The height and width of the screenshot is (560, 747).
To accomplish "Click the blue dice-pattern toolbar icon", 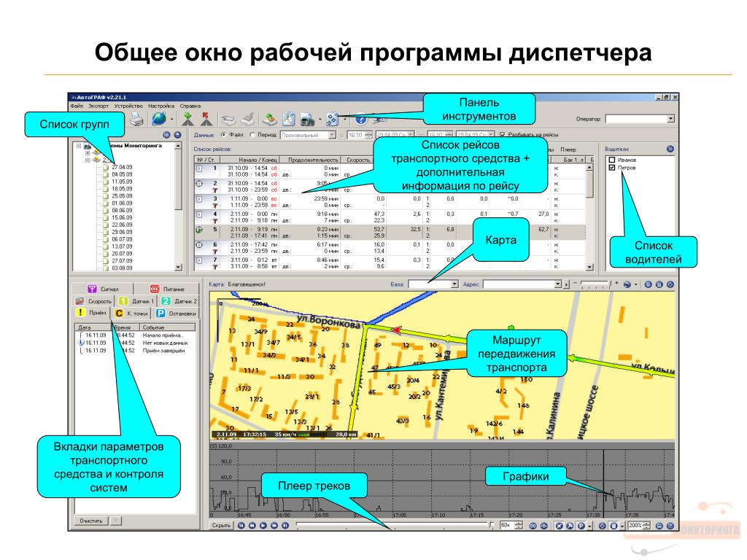I will point(332,119).
